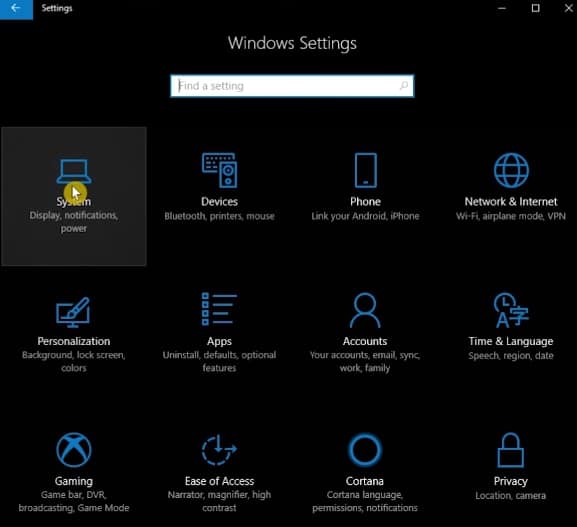Image resolution: width=577 pixels, height=527 pixels.
Task: Open the Ease of Access icon
Action: [x=219, y=450]
